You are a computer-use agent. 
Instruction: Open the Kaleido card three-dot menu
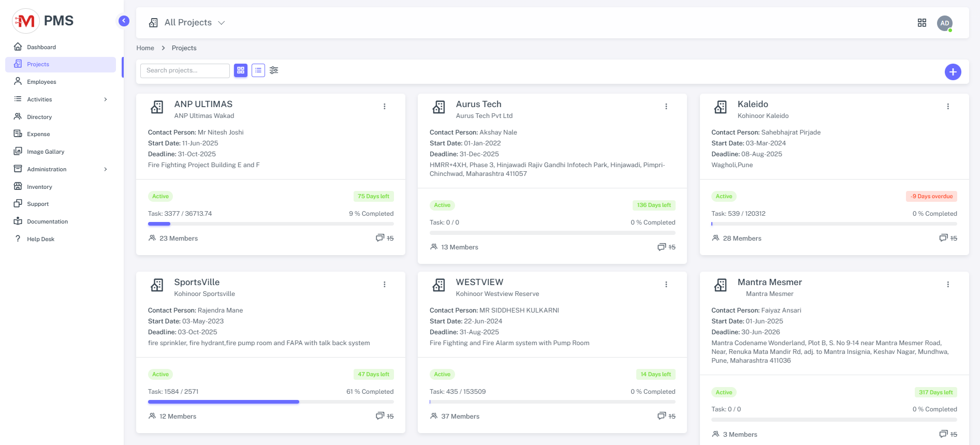pyautogui.click(x=947, y=107)
